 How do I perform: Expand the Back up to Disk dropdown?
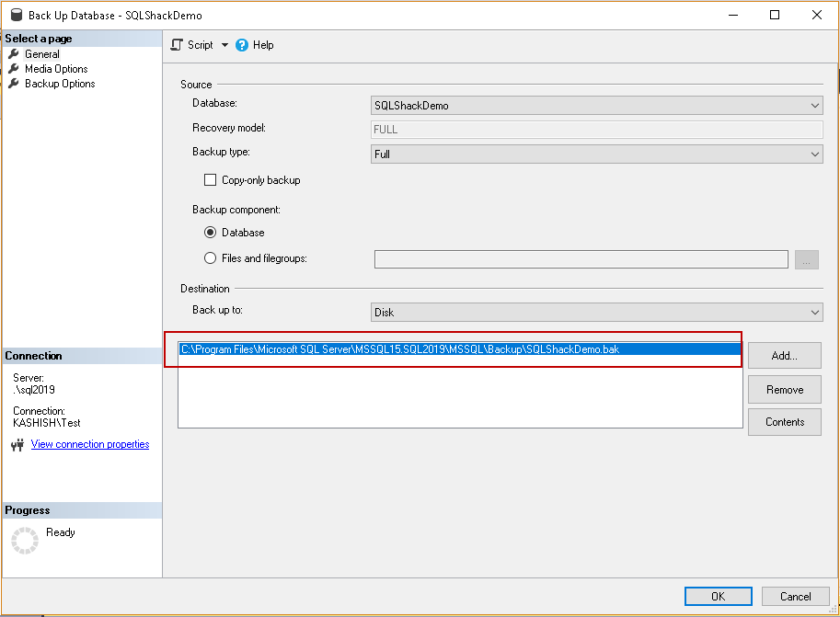tap(597, 313)
